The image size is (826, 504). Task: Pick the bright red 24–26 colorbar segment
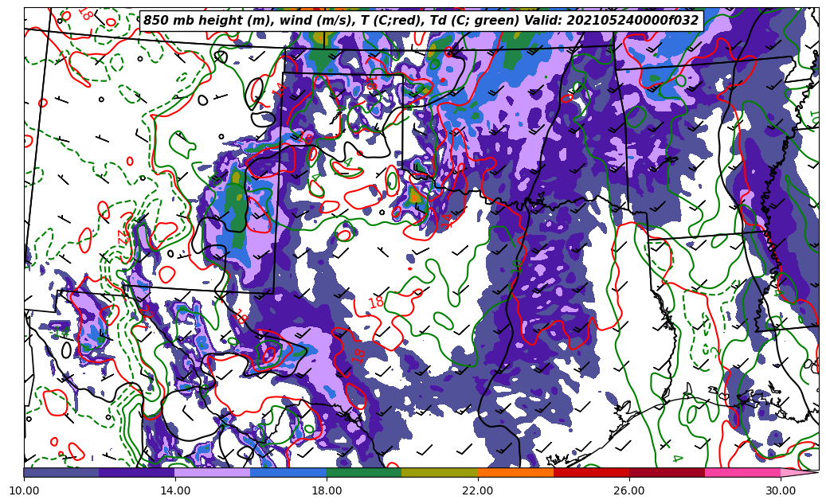tap(591, 472)
